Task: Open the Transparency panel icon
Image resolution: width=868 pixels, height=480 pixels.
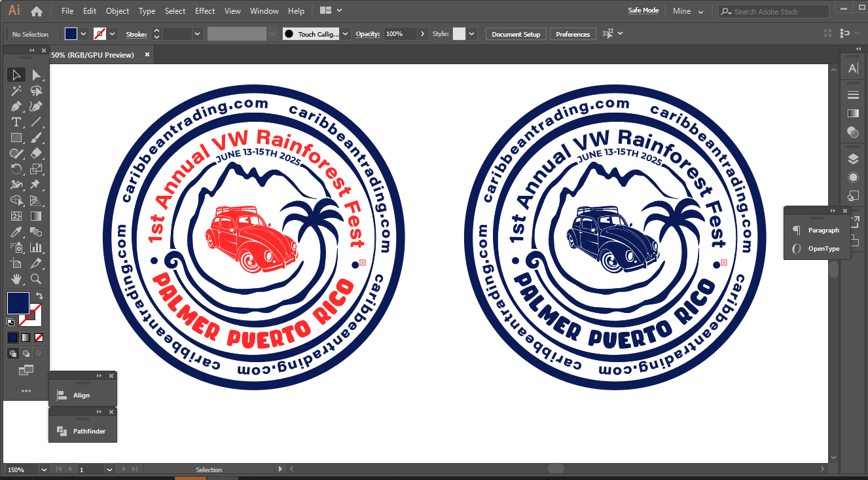Action: coord(853,132)
